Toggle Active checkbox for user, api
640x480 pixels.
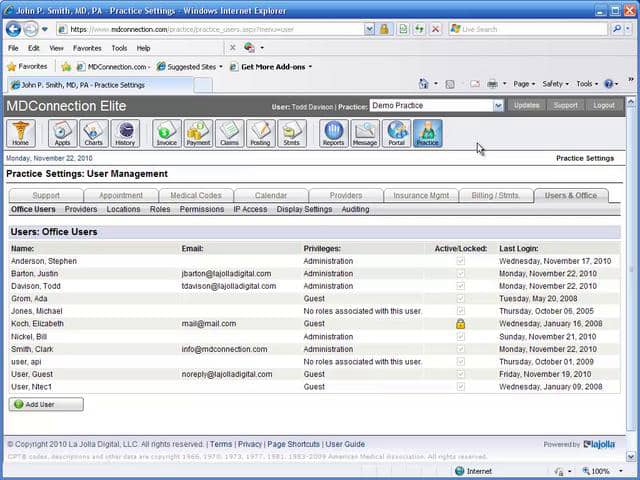pyautogui.click(x=460, y=362)
